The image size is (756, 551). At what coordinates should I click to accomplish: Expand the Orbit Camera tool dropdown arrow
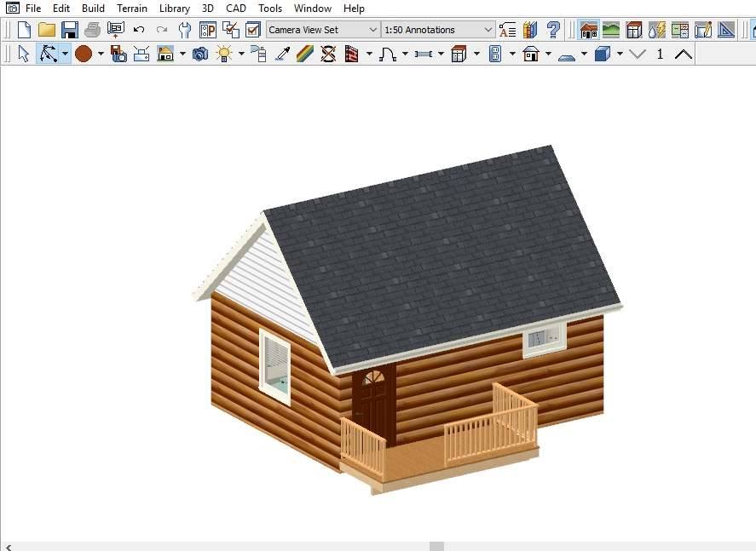65,54
